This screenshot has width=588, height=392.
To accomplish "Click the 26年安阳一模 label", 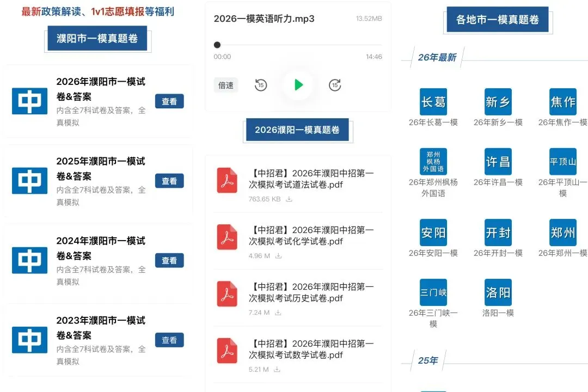I will tap(433, 253).
